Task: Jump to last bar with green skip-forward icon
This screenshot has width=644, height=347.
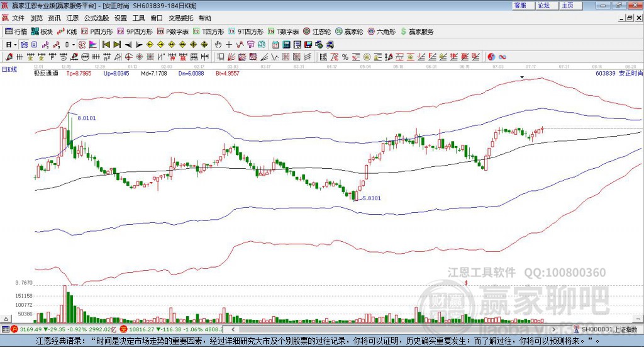Action: click(117, 45)
